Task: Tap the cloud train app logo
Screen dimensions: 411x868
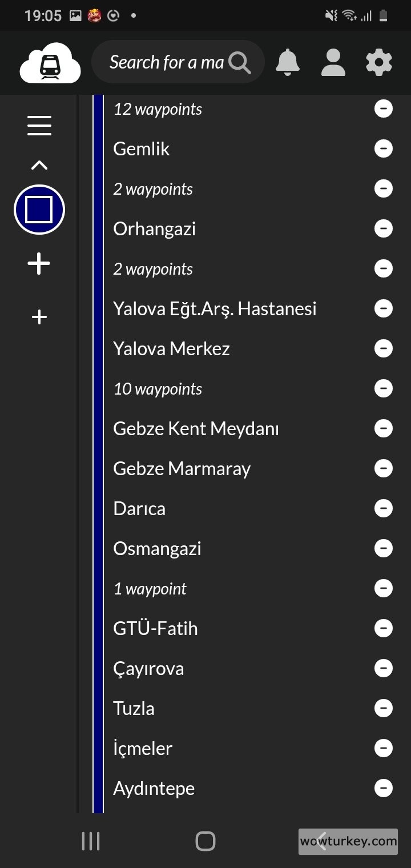Action: pyautogui.click(x=50, y=63)
